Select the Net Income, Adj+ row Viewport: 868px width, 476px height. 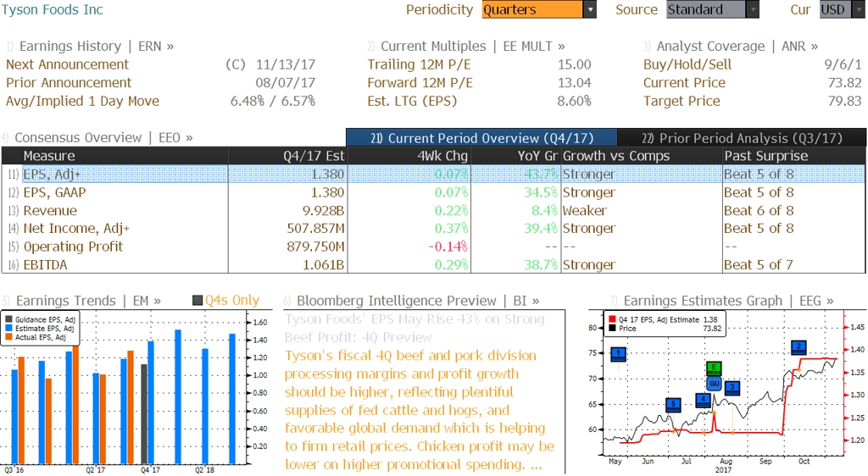(x=433, y=229)
